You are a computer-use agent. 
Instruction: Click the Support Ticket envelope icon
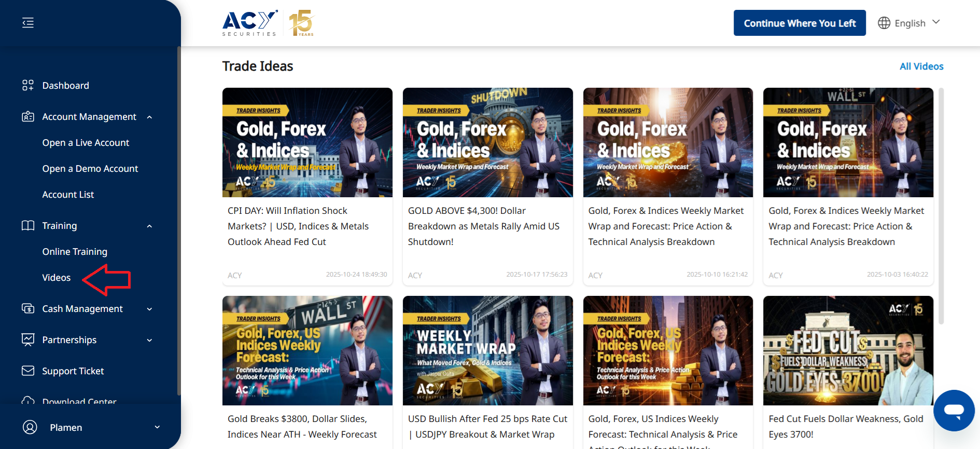(28, 371)
